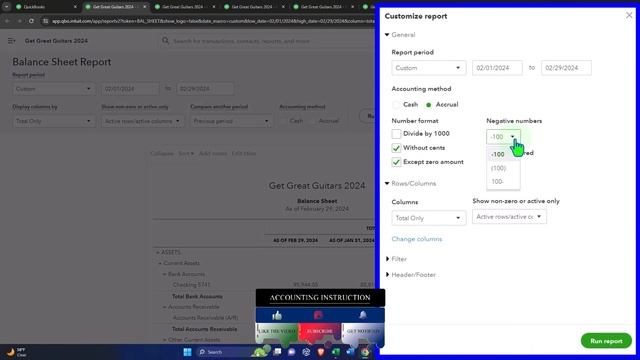Enable the Divide by 1000 checkbox
640x360 pixels.
pos(396,134)
